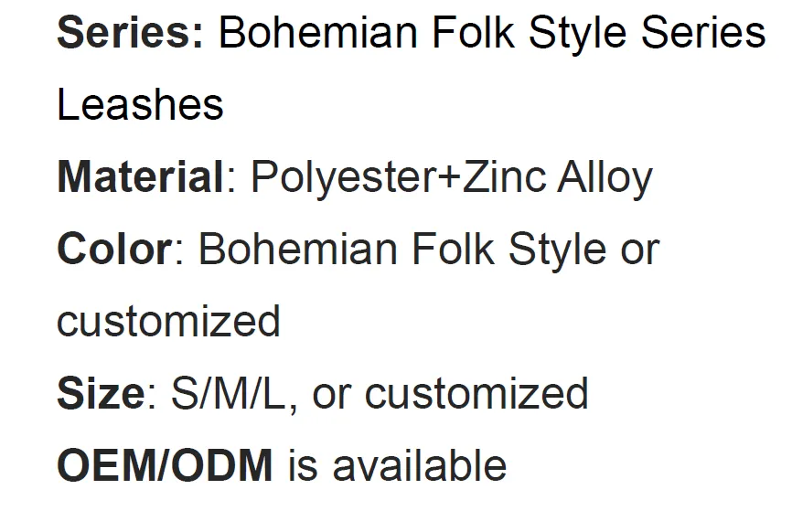Click the word 'customized' in the Size line

[476, 393]
